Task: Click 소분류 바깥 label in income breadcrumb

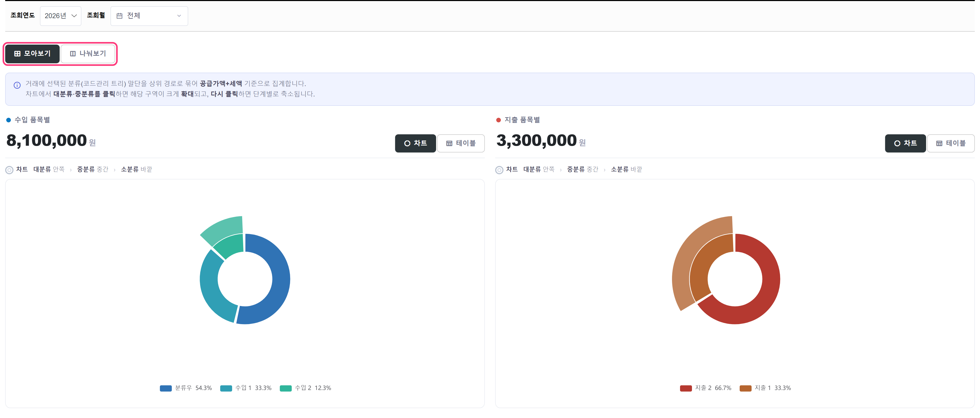Action: (x=137, y=170)
